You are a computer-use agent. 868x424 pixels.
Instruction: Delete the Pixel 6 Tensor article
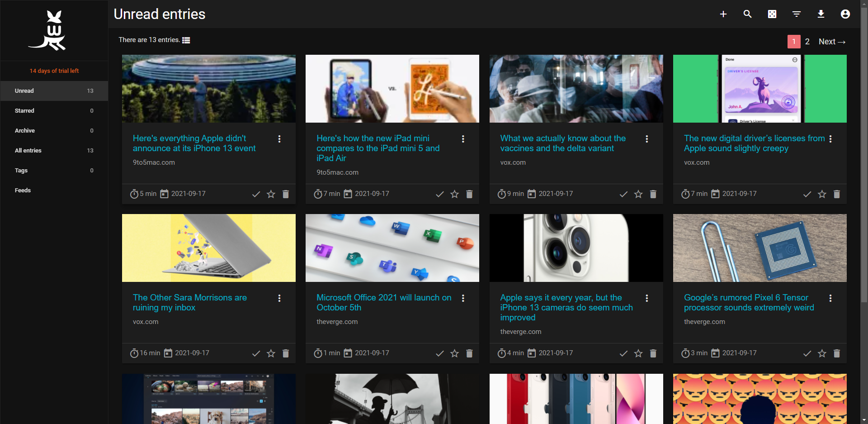[837, 353]
